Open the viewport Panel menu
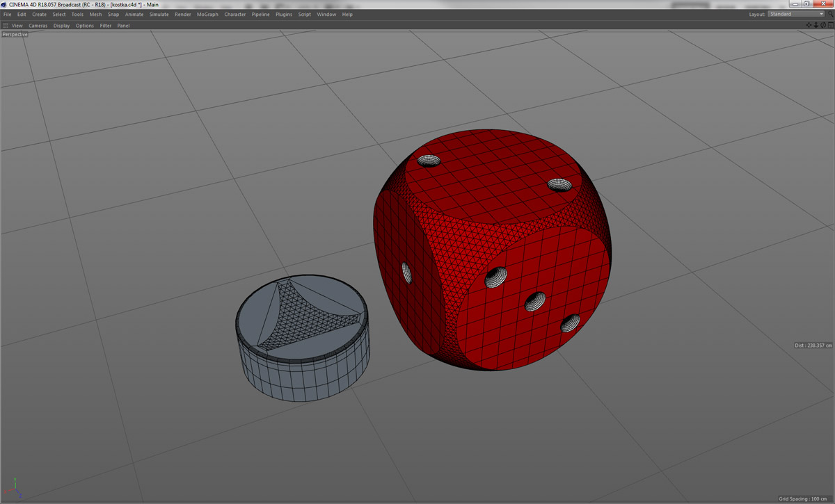 (123, 26)
